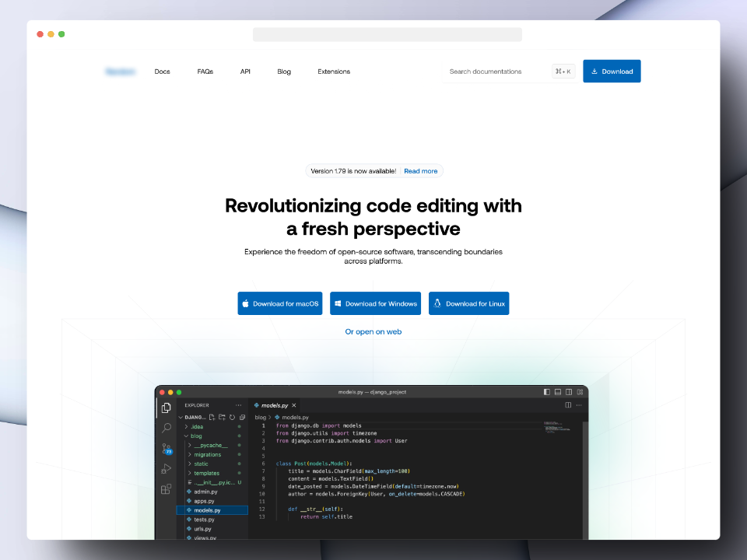
Task: Open the Explorer view in the activity bar
Action: coord(164,406)
